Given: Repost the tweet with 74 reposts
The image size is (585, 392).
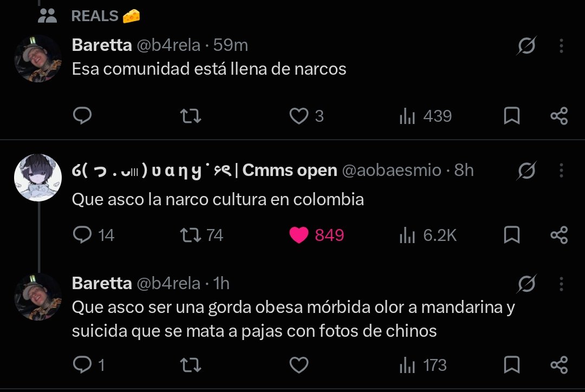Looking at the screenshot, I should tap(201, 235).
